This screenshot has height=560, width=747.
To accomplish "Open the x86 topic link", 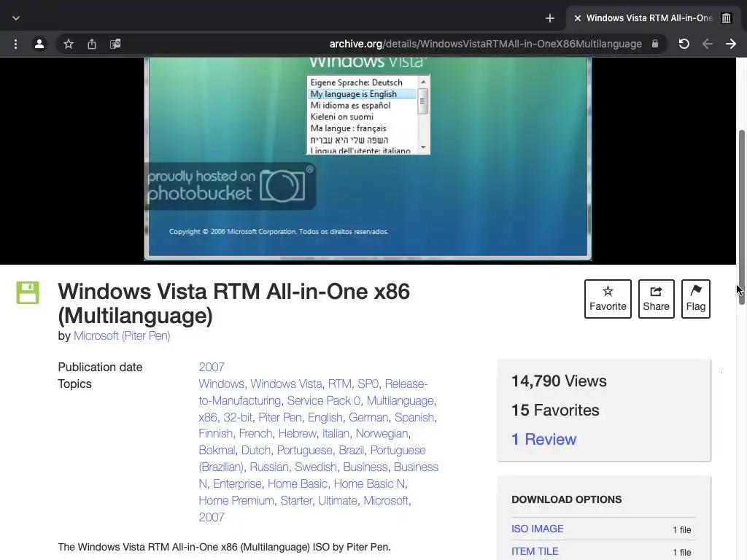I will (x=208, y=418).
